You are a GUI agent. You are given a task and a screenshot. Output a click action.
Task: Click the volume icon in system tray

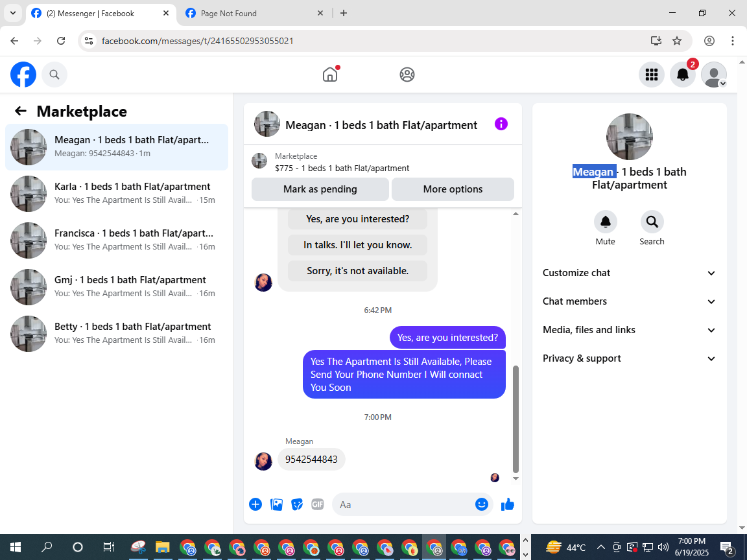pos(663,547)
